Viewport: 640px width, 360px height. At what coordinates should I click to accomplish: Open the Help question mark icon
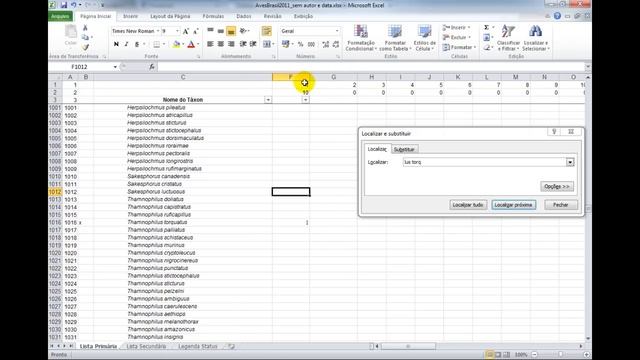coord(557,16)
